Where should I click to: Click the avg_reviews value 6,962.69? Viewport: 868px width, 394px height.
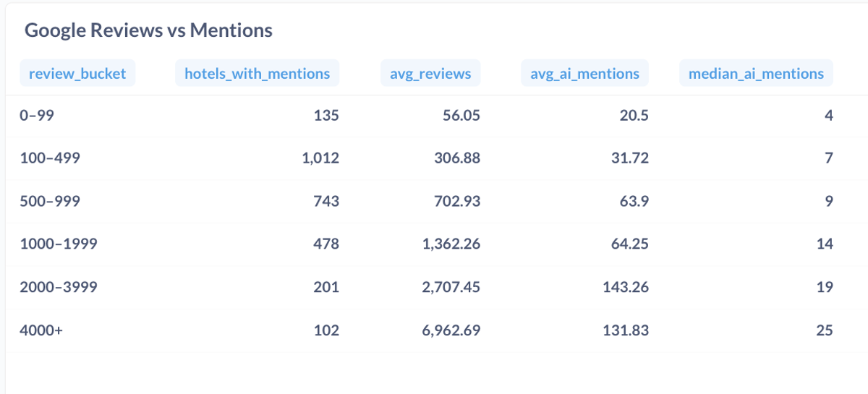pyautogui.click(x=451, y=330)
